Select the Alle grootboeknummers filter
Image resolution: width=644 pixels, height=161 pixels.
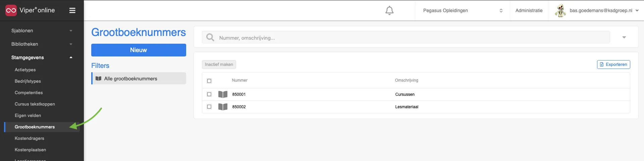coord(139,78)
